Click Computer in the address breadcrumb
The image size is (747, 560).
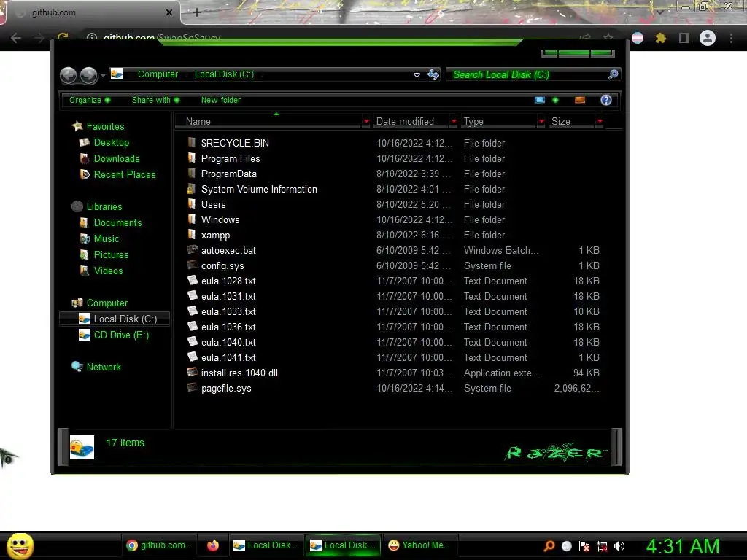pyautogui.click(x=158, y=74)
